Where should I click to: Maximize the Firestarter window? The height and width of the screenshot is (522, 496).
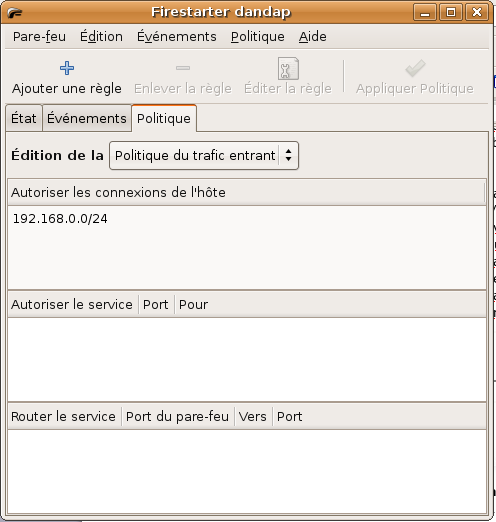click(x=451, y=13)
